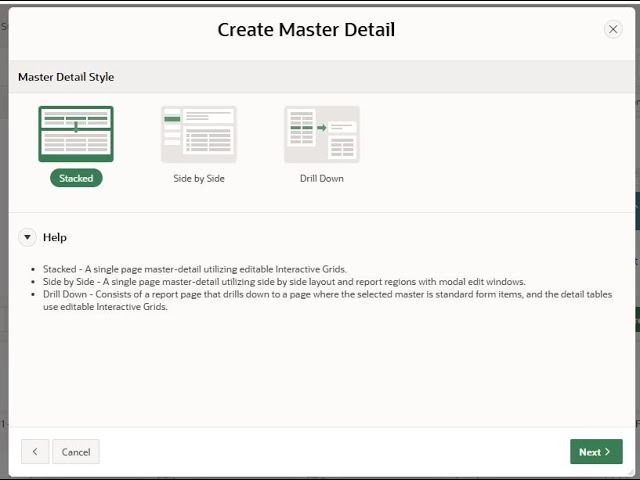Viewport: 640px width, 480px height.
Task: Click the Drill Down help description
Action: [x=327, y=300]
